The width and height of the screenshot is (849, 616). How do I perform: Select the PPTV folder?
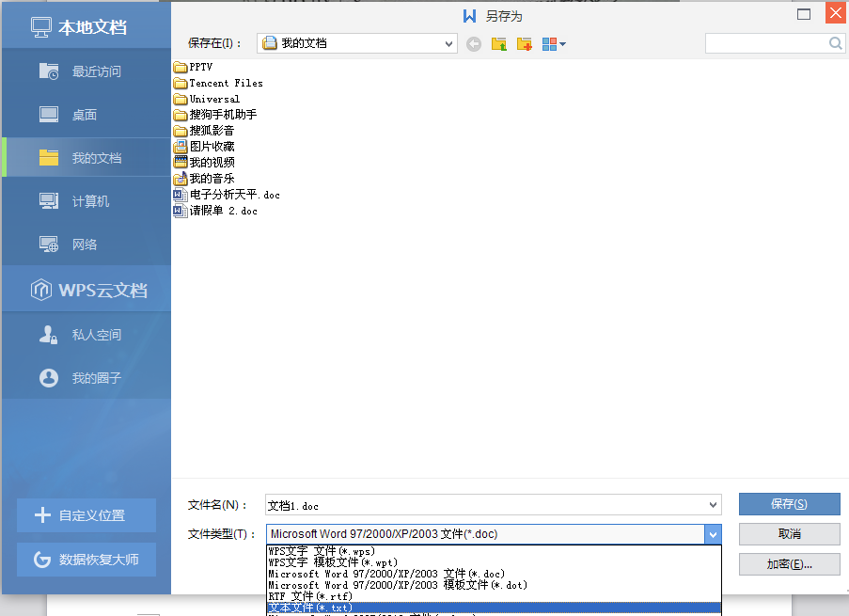(x=194, y=67)
